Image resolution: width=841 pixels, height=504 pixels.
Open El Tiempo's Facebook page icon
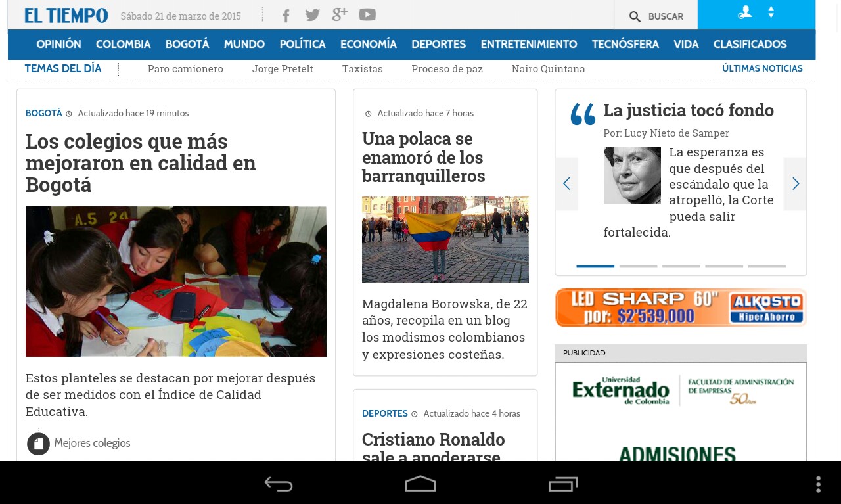tap(286, 16)
